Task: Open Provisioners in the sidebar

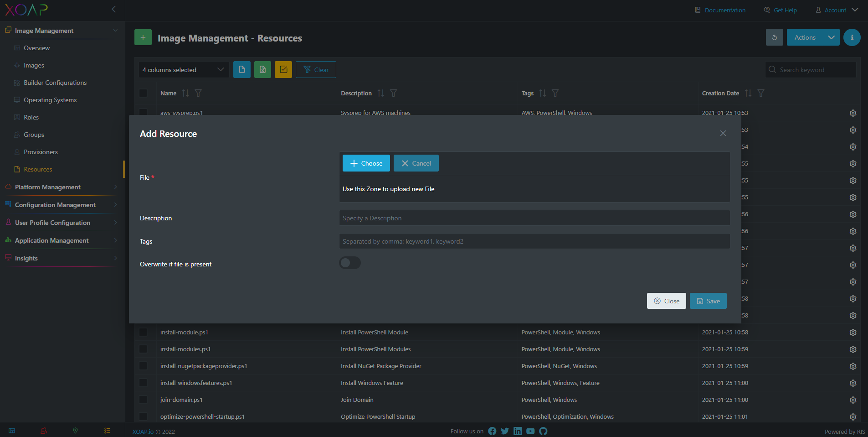Action: click(41, 152)
